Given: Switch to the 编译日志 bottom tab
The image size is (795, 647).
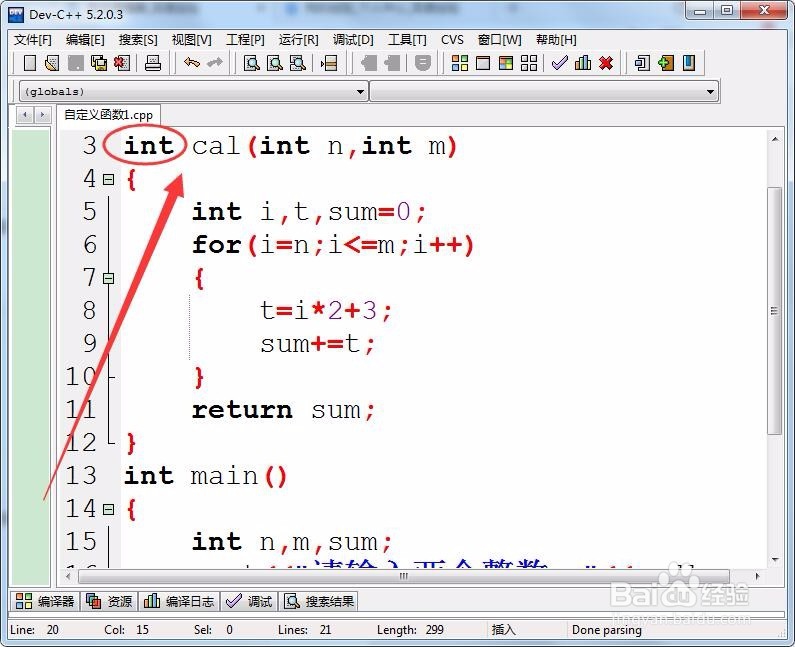Looking at the screenshot, I should 179,601.
